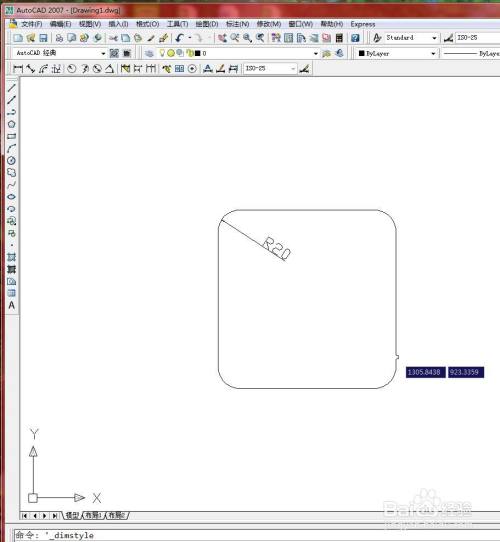Select the Insert Block tool

pyautogui.click(x=11, y=221)
